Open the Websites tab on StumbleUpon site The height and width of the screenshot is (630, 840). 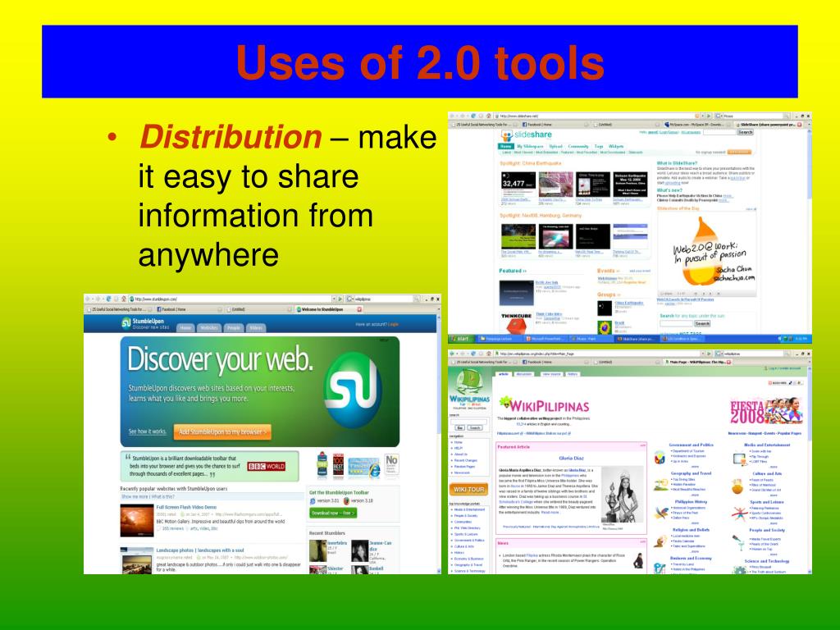click(209, 328)
